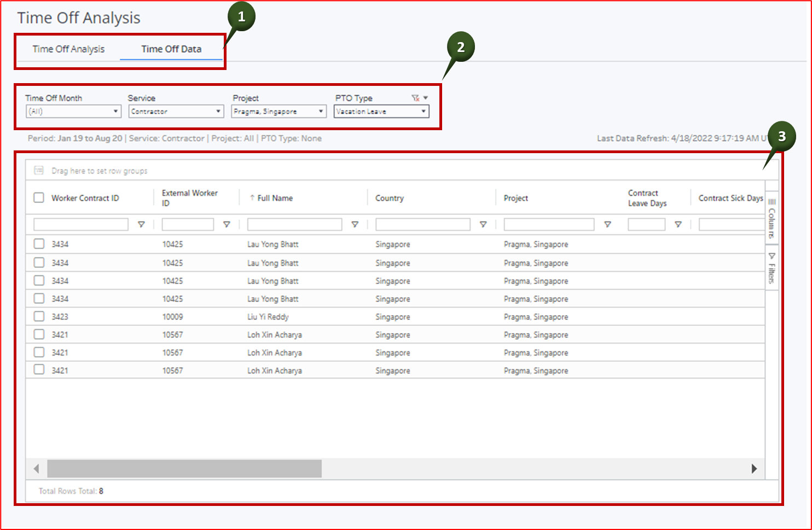Viewport: 812px width, 530px height.
Task: Click inside the External Worker ID filter input
Action: (x=188, y=224)
